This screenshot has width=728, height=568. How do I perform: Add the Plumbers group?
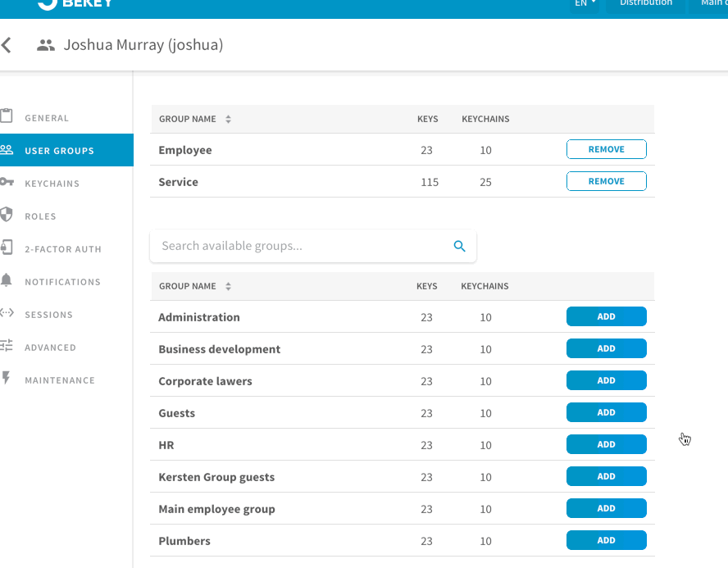[x=607, y=541]
